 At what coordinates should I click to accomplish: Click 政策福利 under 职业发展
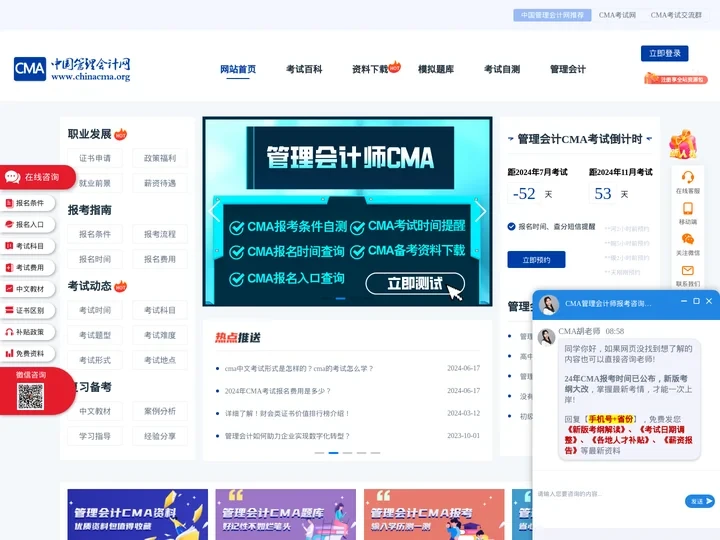[x=160, y=158]
